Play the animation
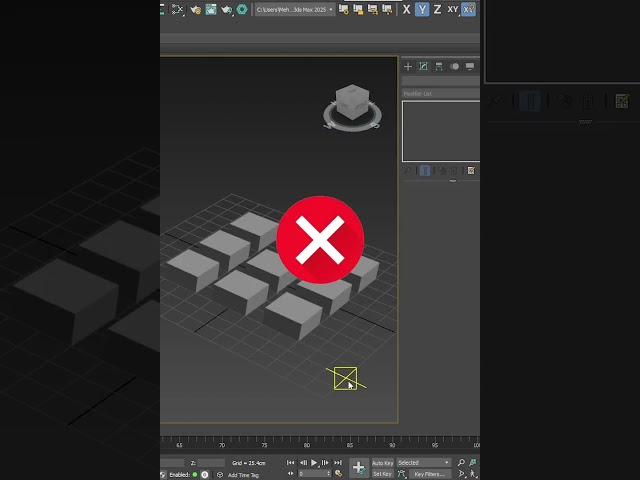The image size is (640, 480). tap(314, 462)
